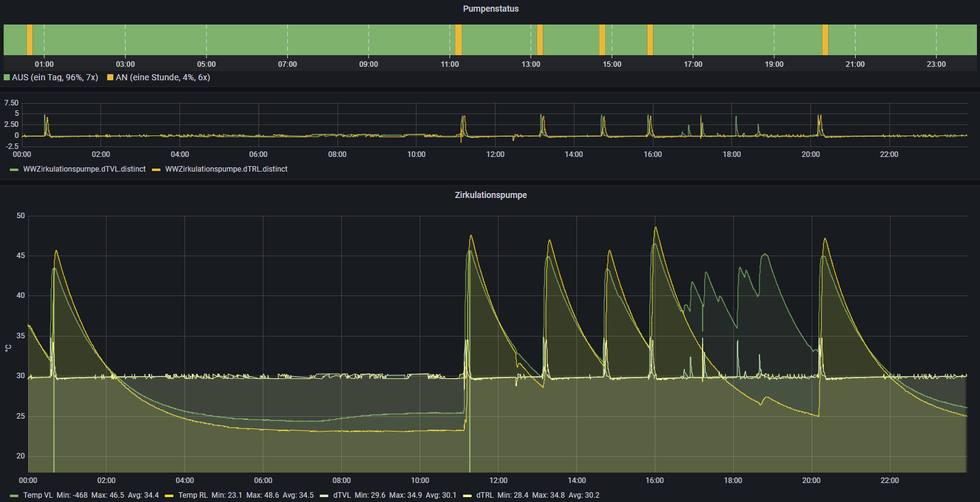Click the °C axis unit label
The height and width of the screenshot is (502, 980).
8,348
